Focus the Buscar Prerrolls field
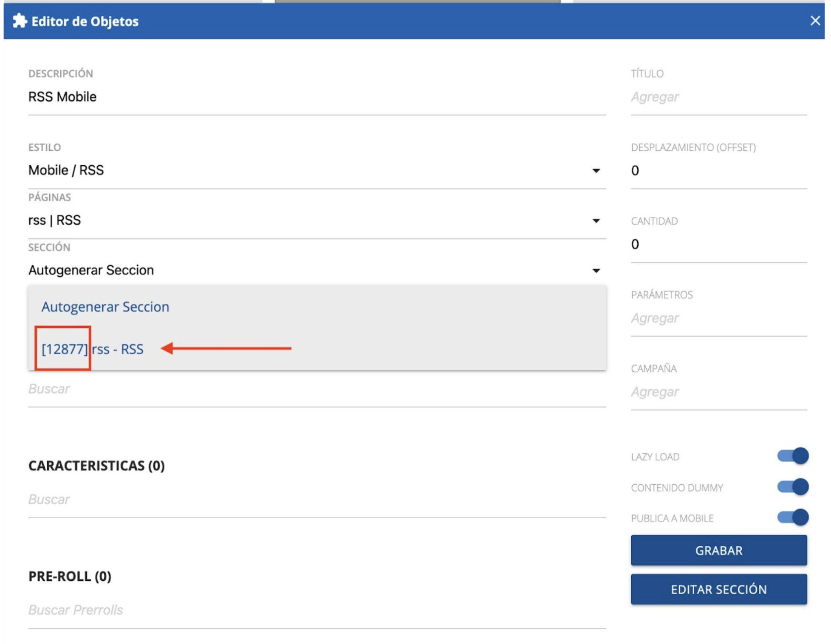 (x=317, y=610)
